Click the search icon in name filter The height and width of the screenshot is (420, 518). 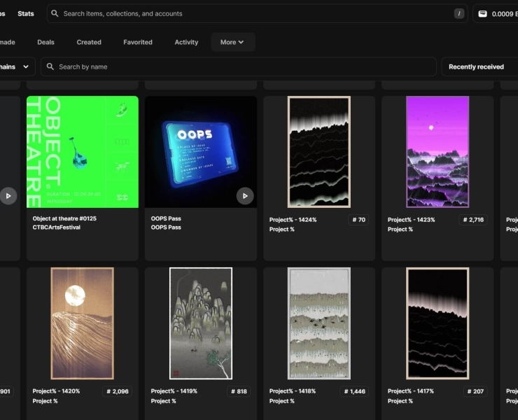[x=50, y=66]
